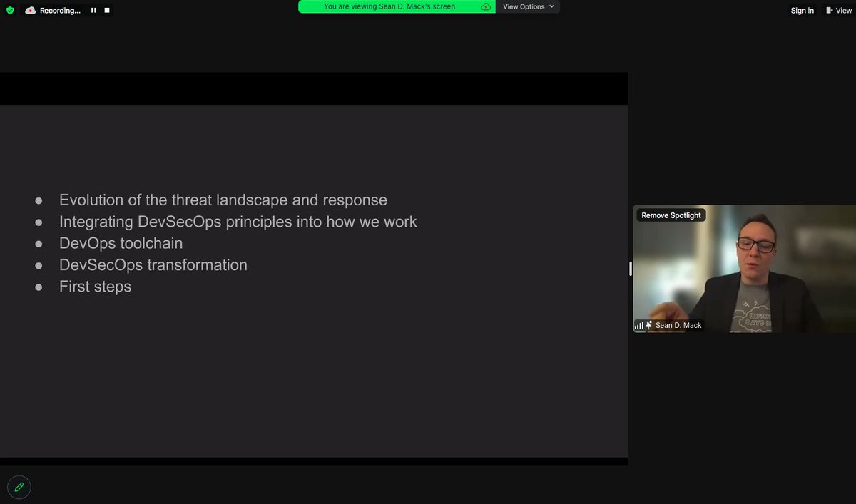The width and height of the screenshot is (856, 504).
Task: Click the green screen-share notification banner
Action: click(397, 6)
